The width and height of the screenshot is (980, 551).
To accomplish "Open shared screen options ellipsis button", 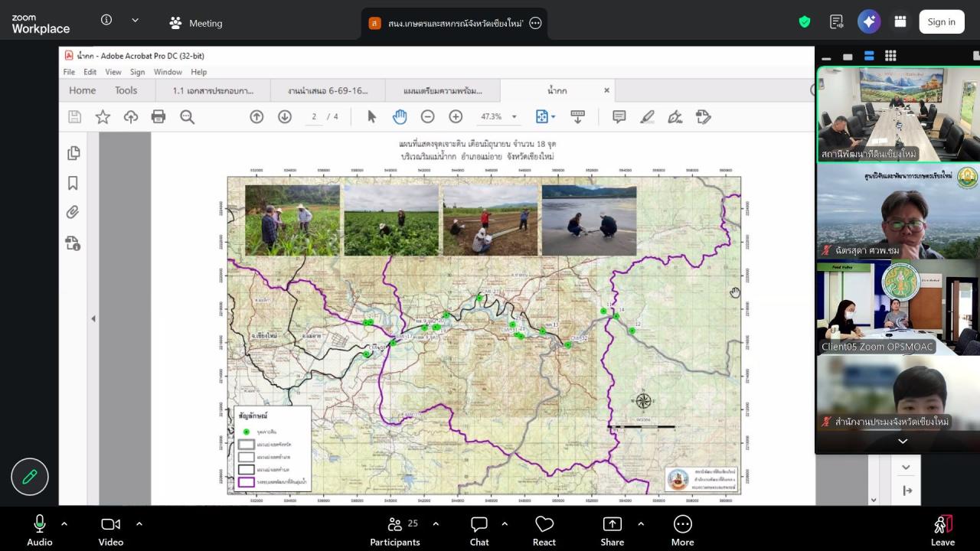I will (x=536, y=23).
